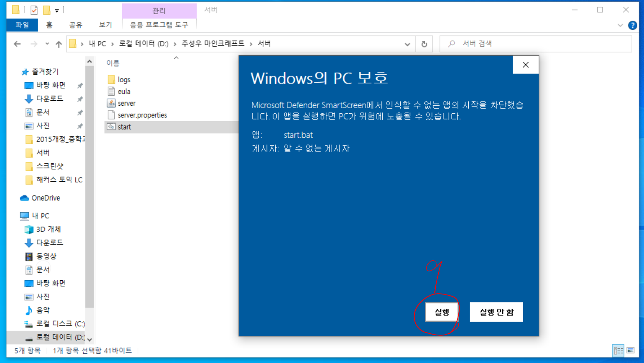Select the eula text file icon
Screen dimensions: 644x363
(x=111, y=91)
